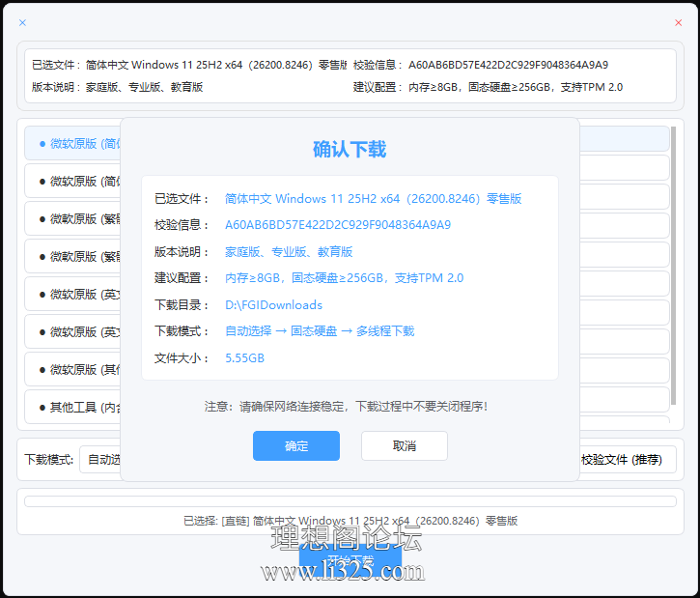Image resolution: width=700 pixels, height=598 pixels.
Task: Cancel the download with the 取消 button
Action: pyautogui.click(x=404, y=445)
